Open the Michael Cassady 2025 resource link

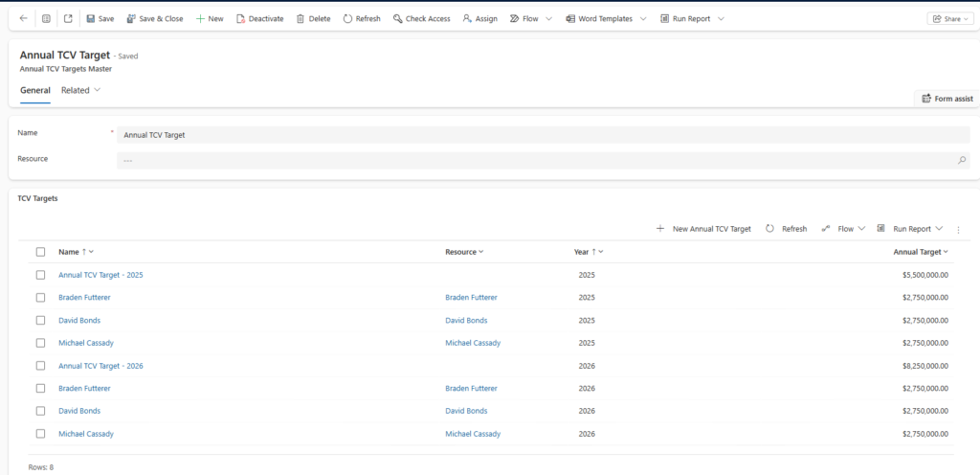coord(473,343)
